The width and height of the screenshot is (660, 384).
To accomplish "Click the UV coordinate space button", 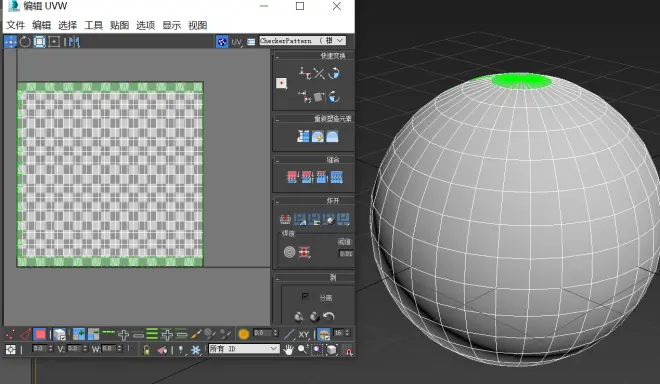I will pyautogui.click(x=237, y=42).
